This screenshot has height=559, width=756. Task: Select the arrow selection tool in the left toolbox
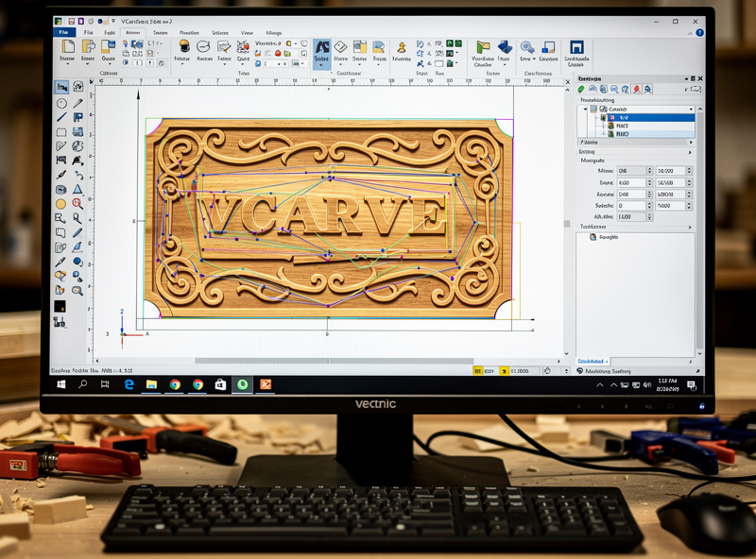point(61,87)
